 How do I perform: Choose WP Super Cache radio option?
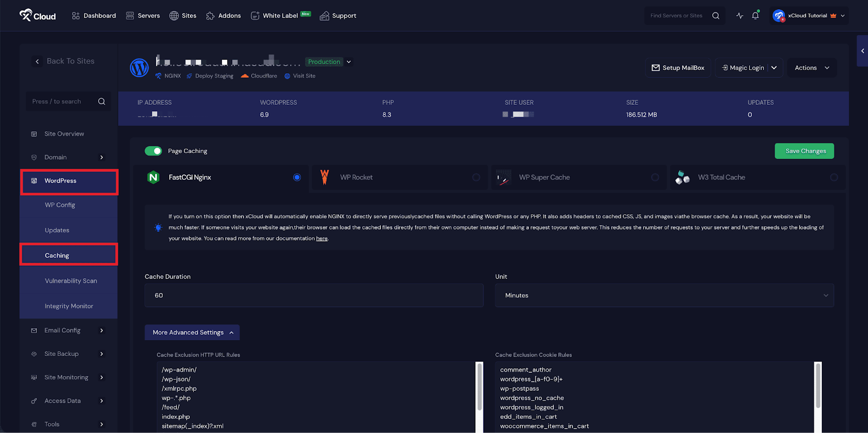tap(655, 177)
